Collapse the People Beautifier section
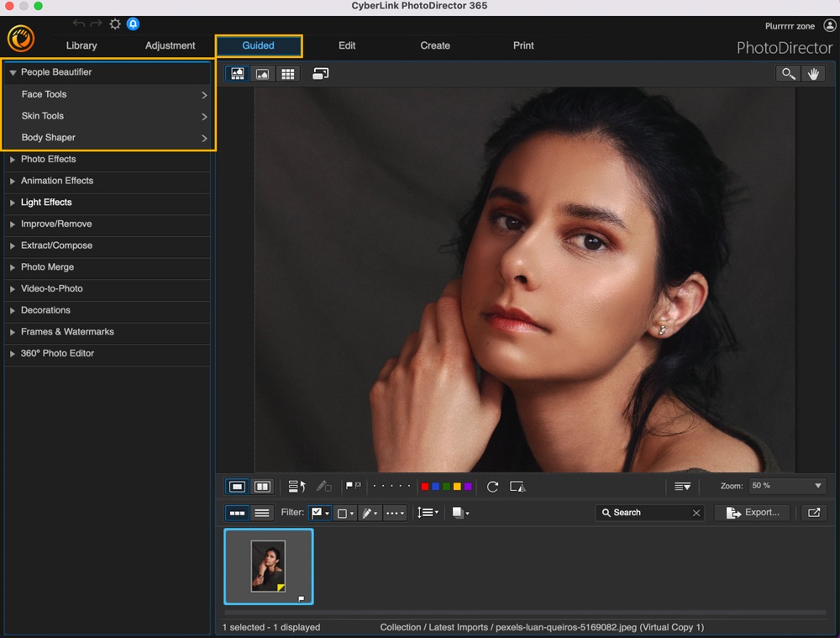This screenshot has height=638, width=840. (x=108, y=72)
